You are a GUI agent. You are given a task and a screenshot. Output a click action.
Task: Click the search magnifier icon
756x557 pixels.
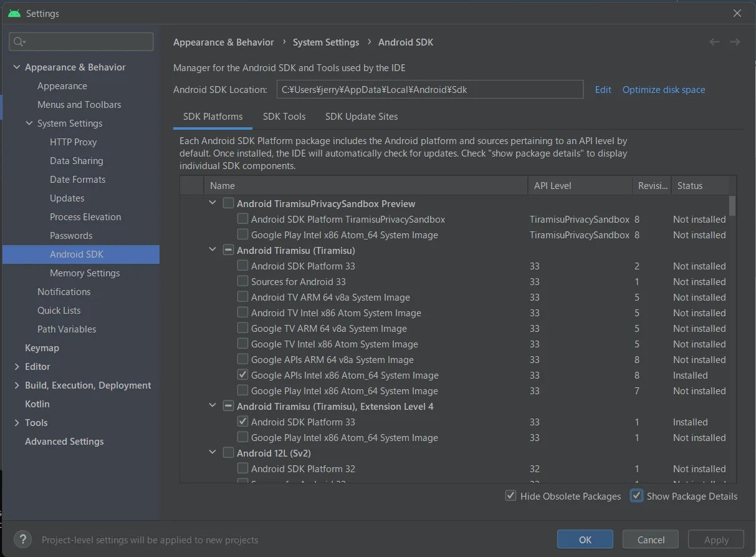point(19,42)
